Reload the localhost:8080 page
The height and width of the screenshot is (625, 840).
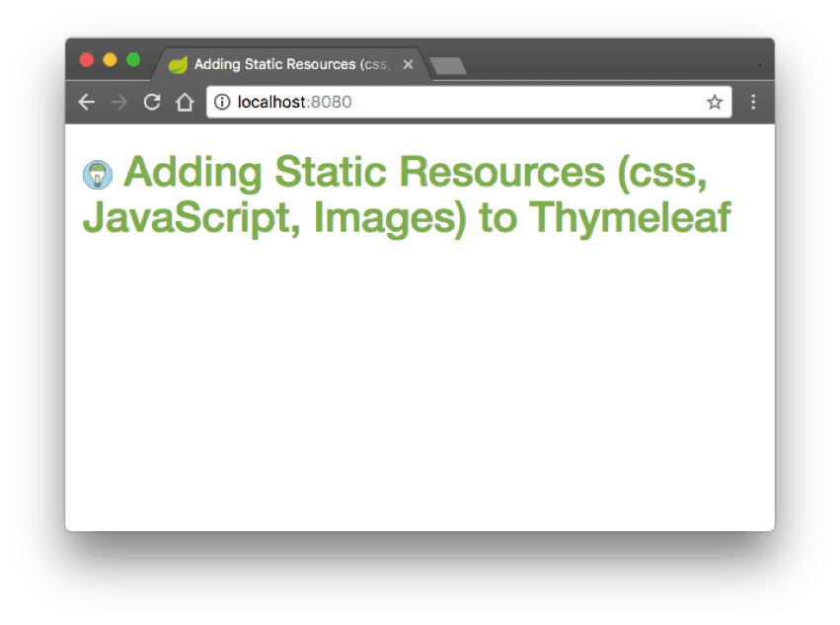(151, 102)
